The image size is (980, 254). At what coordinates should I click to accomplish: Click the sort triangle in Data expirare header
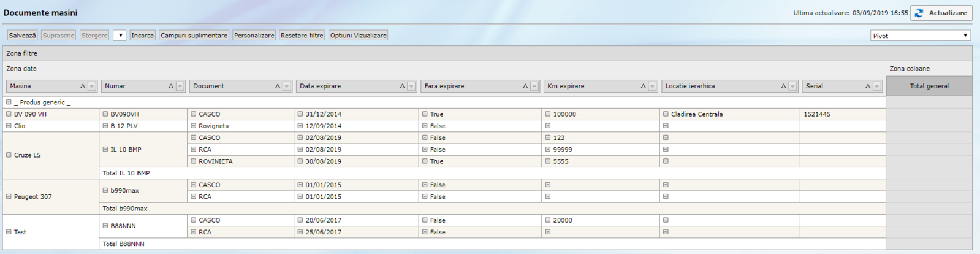pos(402,87)
